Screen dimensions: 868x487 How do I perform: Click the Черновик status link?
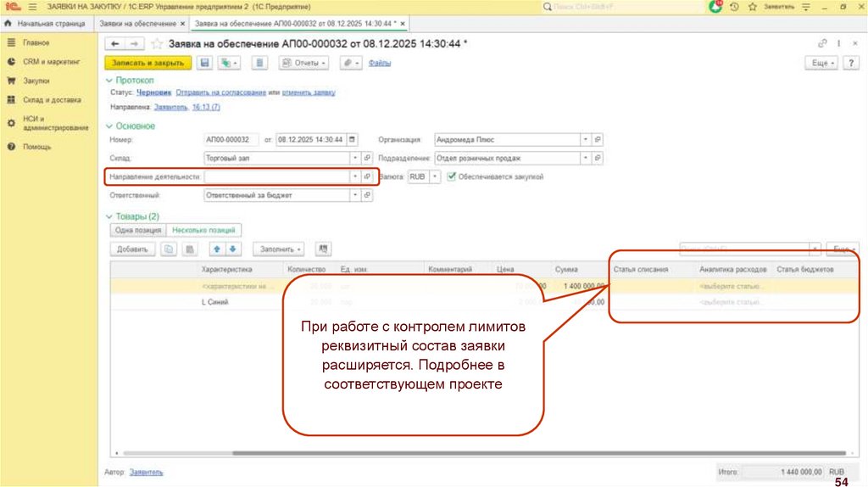[x=154, y=92]
